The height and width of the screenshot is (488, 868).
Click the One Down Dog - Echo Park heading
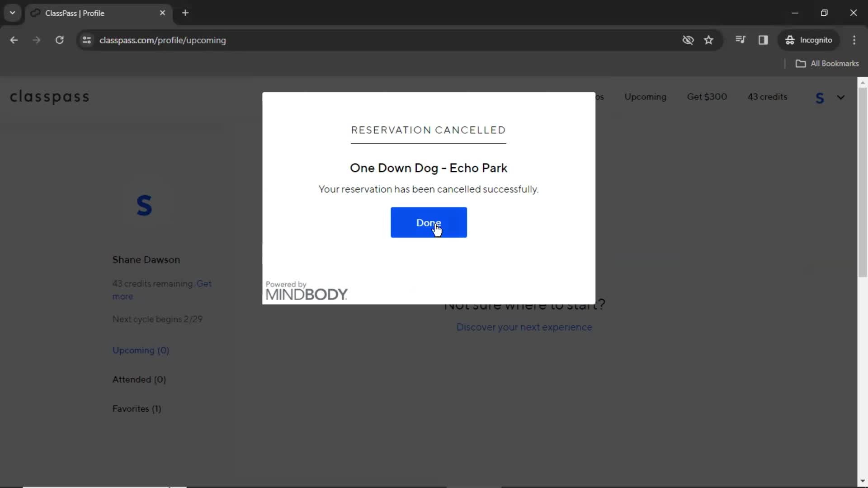coord(429,168)
